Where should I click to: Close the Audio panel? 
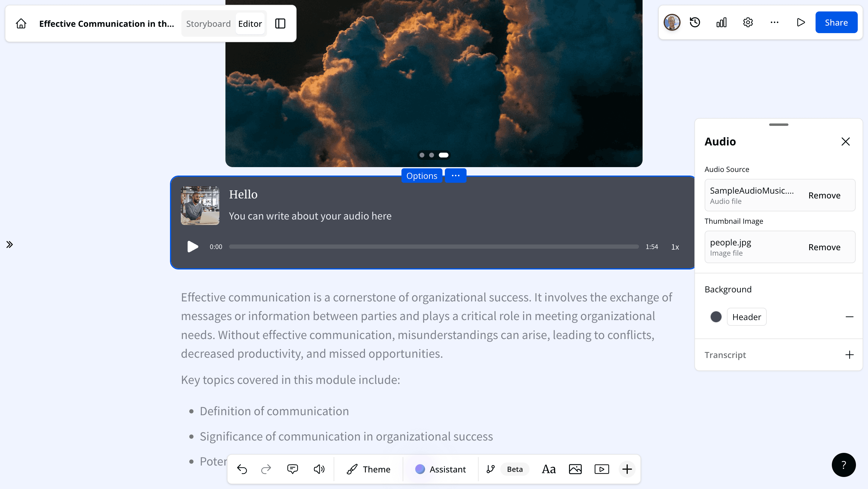point(845,142)
